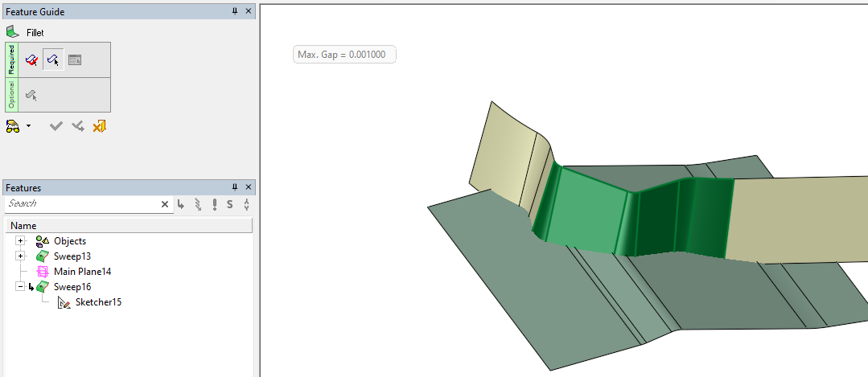Collapse the Sweep16 feature node
Viewport: 868px width, 377px height.
point(20,286)
